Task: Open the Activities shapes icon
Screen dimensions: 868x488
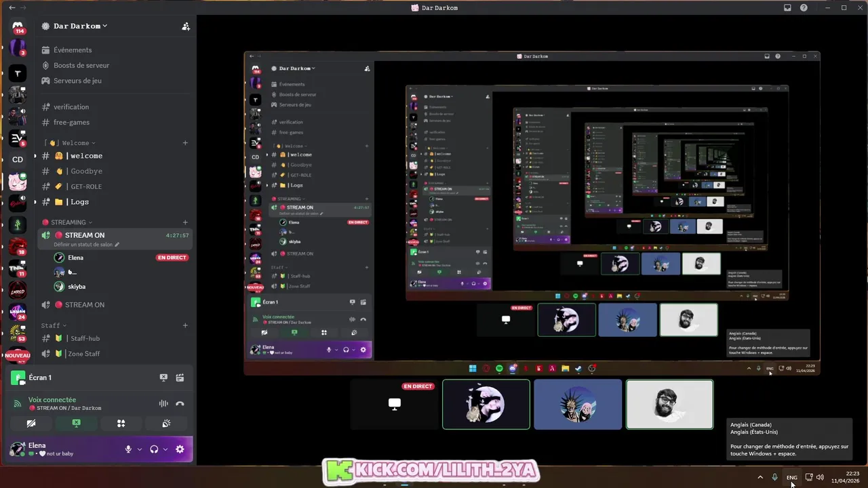Action: 121,423
